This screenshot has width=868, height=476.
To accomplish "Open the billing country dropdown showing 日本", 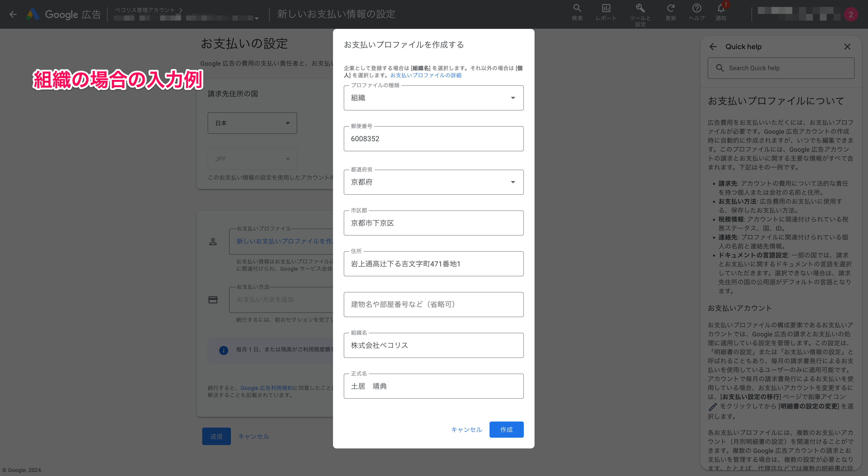I will click(x=252, y=123).
